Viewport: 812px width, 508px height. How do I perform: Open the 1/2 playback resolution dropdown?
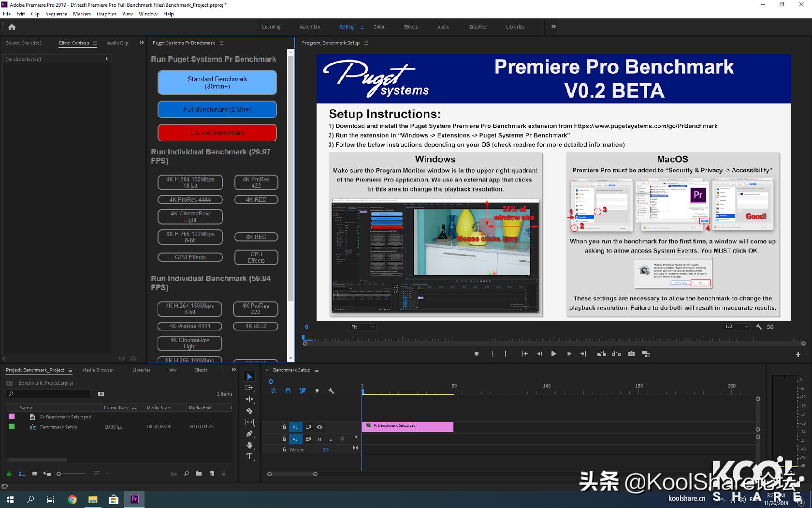[736, 327]
